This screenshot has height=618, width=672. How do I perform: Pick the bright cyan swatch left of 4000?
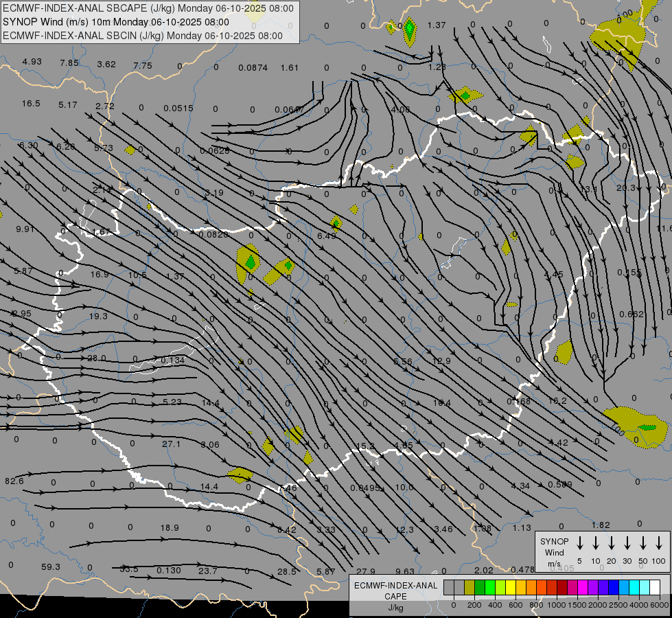[634, 587]
